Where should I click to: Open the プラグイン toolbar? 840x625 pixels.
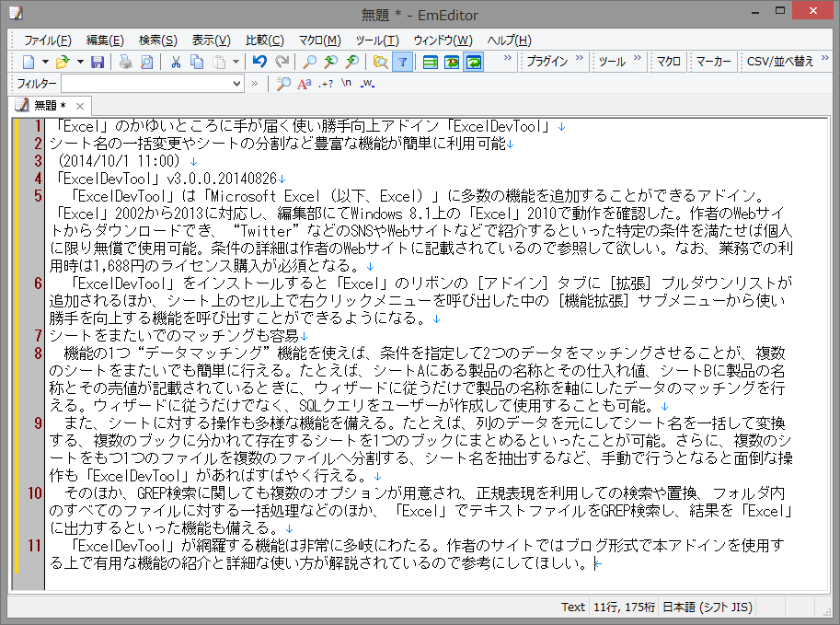tap(547, 62)
